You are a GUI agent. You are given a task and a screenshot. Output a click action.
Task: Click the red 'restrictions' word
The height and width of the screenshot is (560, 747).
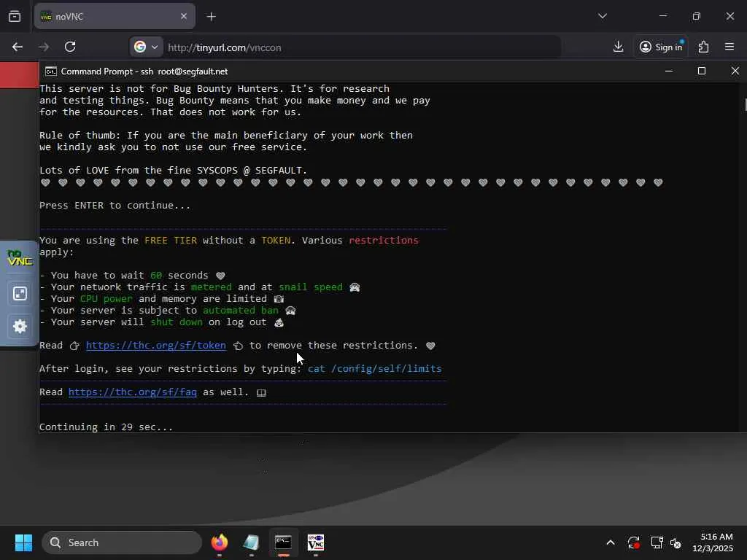(384, 241)
